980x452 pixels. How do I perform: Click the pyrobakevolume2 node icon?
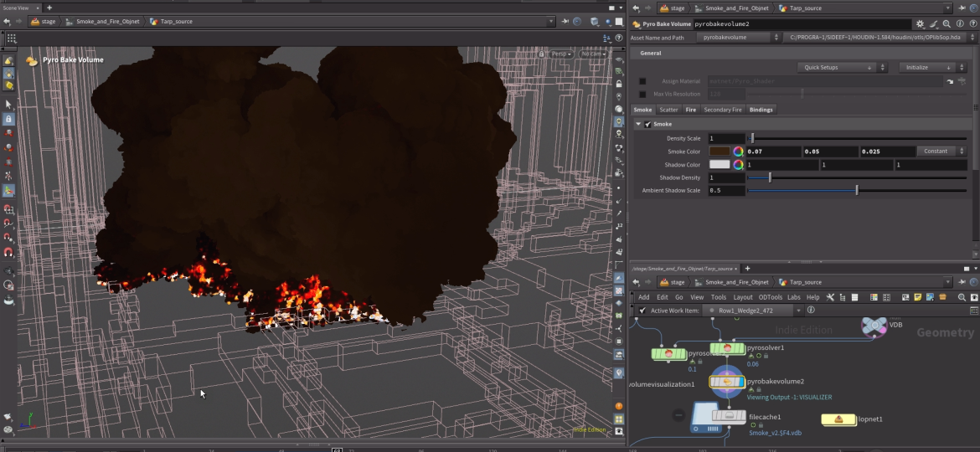coord(727,382)
